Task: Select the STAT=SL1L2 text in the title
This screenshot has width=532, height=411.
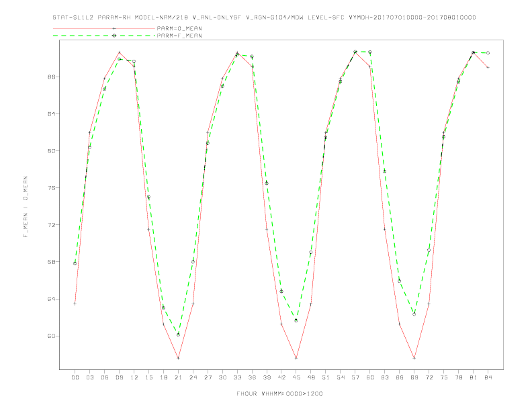Action: click(73, 17)
